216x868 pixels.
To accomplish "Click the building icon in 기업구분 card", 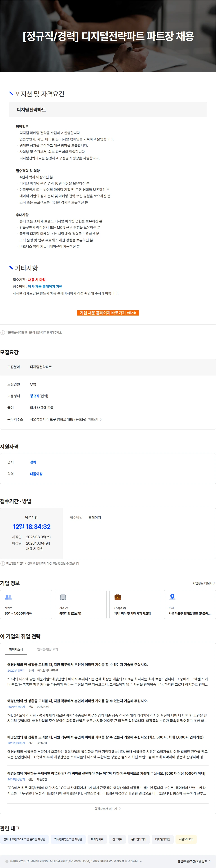I will [63, 597].
